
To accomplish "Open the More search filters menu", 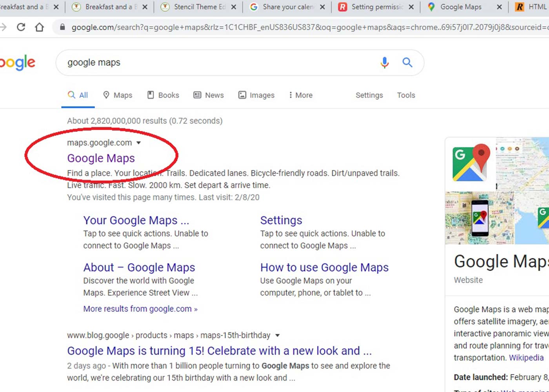I will 300,95.
